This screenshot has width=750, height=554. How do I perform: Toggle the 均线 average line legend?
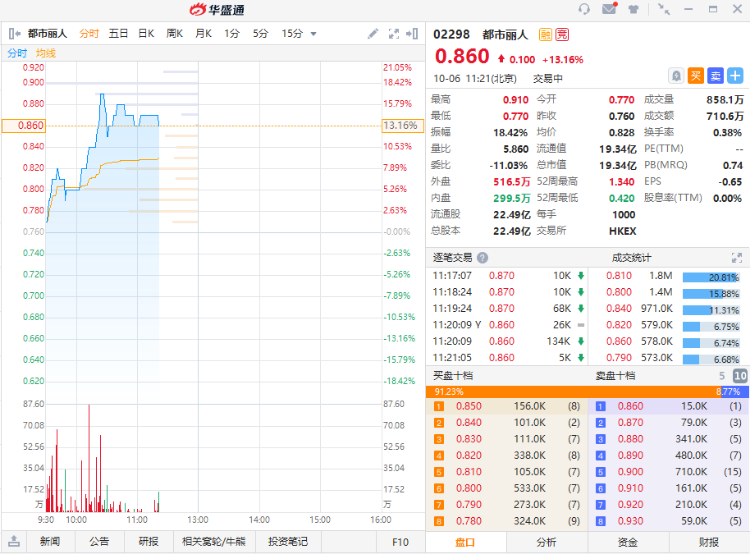[x=46, y=53]
